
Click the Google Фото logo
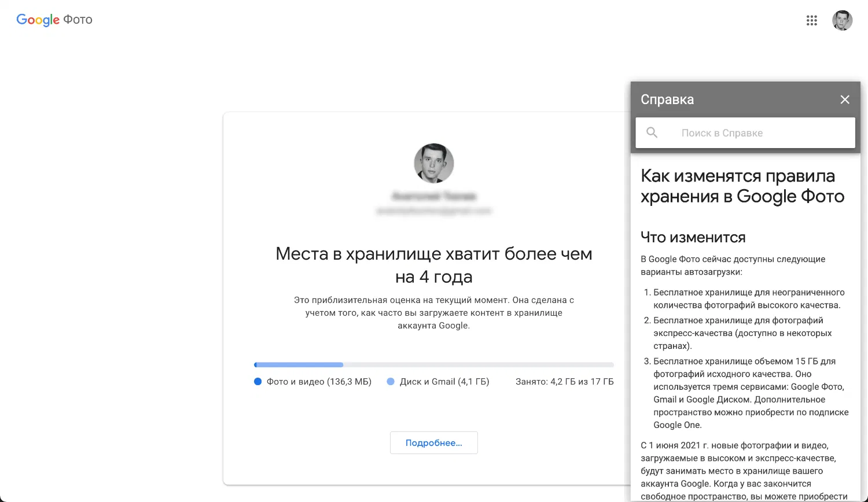click(54, 20)
